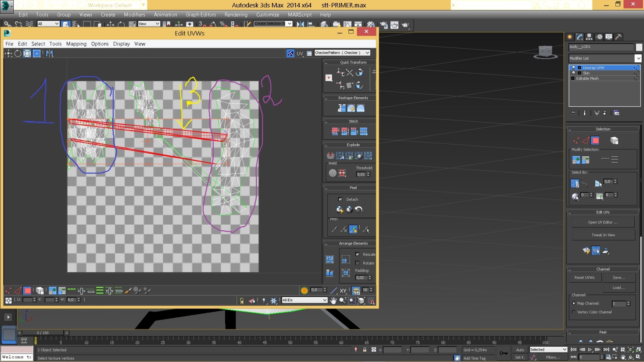Uncheck the Rescale checkbox in Arrange Elements
The width and height of the screenshot is (644, 362).
tap(357, 254)
